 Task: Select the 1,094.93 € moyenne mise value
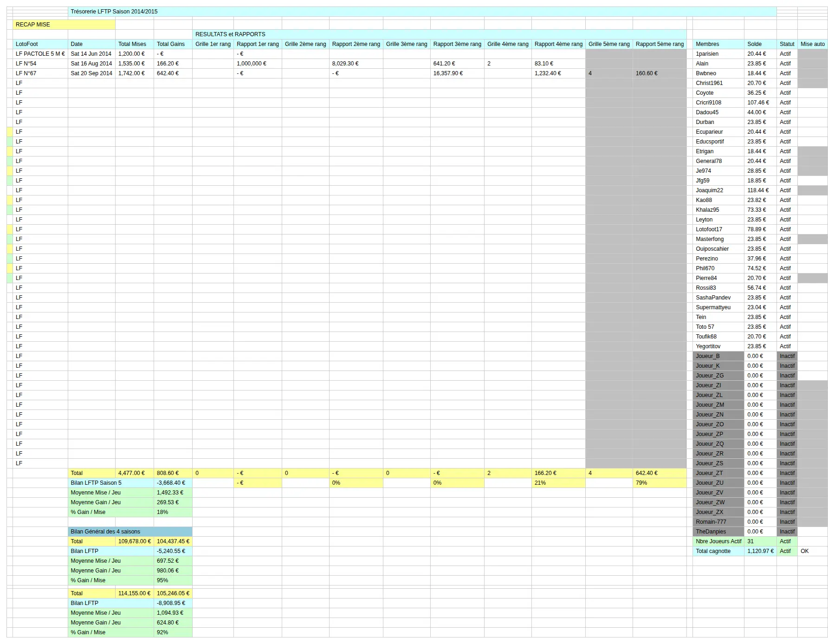coord(173,613)
